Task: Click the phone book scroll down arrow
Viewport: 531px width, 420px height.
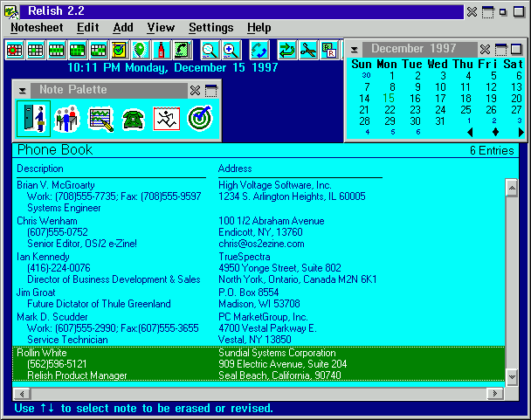Action: pyautogui.click(x=512, y=376)
